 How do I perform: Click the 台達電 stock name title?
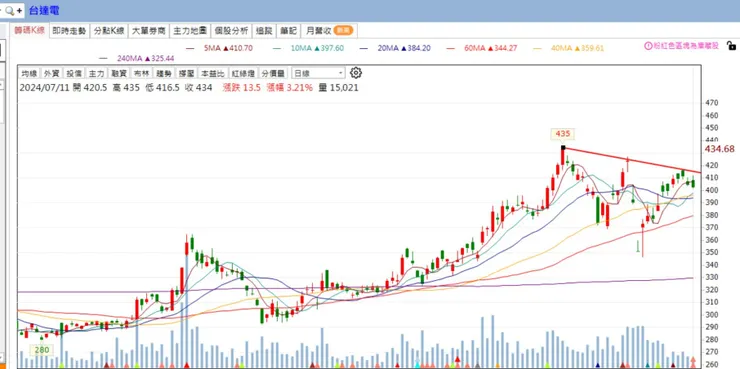(44, 10)
